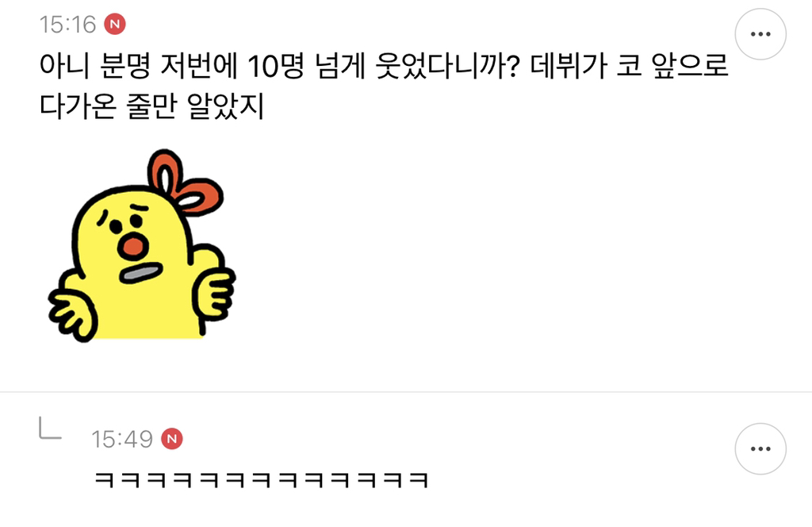Open more options for the 15:16 comment
The width and height of the screenshot is (812, 527).
760,34
